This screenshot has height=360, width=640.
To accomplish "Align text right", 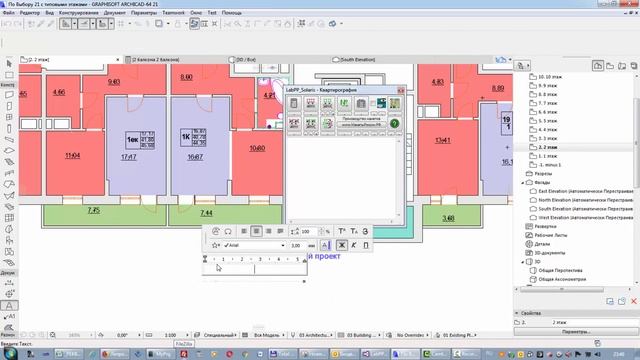I will pyautogui.click(x=269, y=231).
